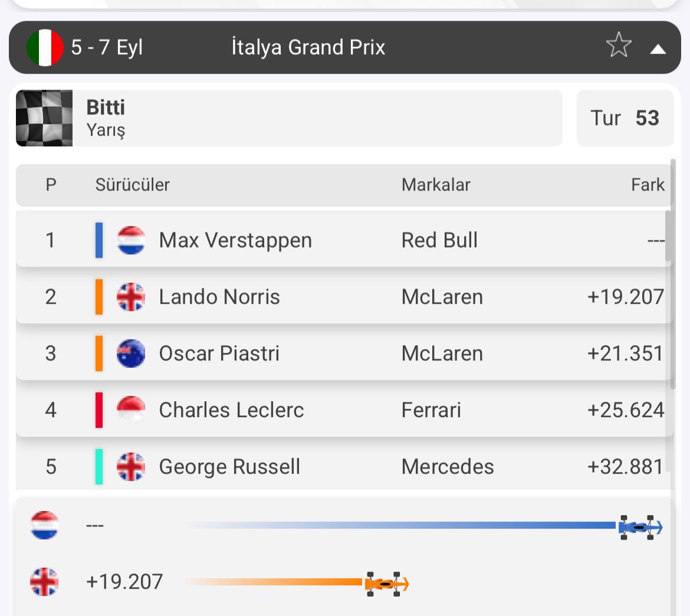Tap the Italian flag icon in header
This screenshot has height=616, width=690.
tap(45, 47)
